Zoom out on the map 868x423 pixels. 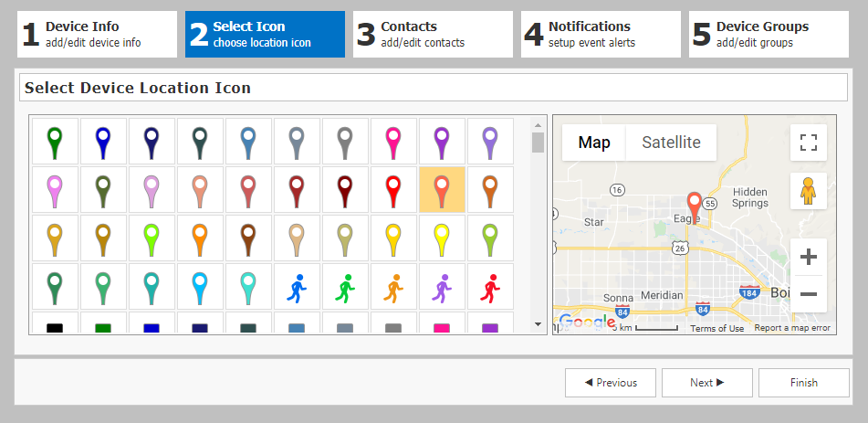click(808, 294)
